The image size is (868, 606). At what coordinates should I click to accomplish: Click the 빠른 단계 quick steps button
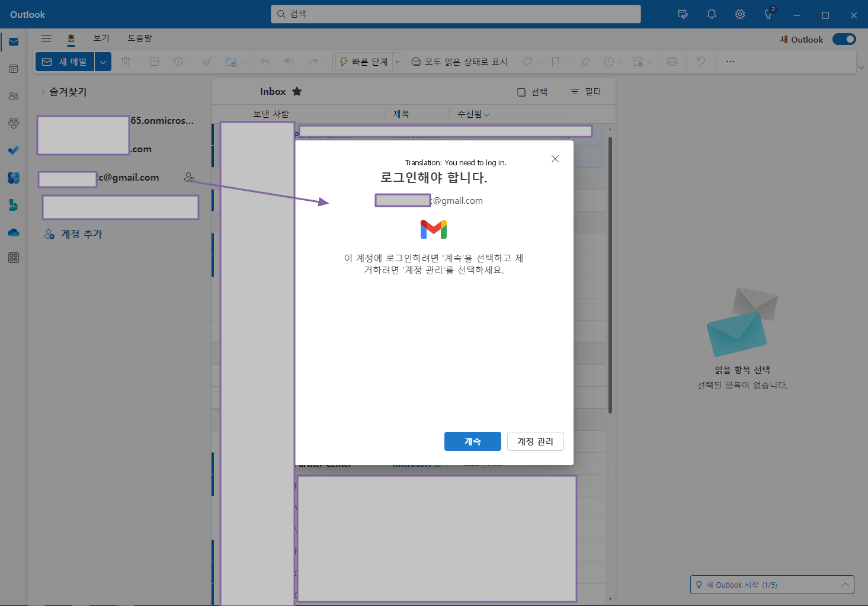364,62
